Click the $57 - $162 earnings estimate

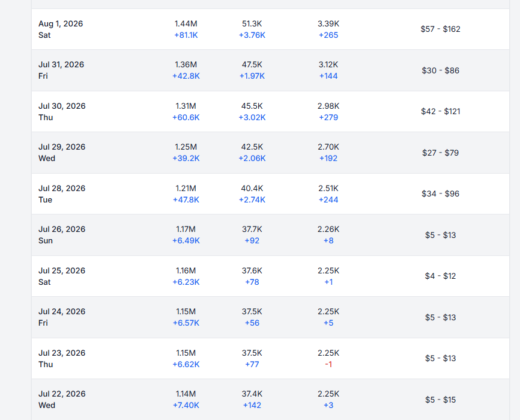440,29
